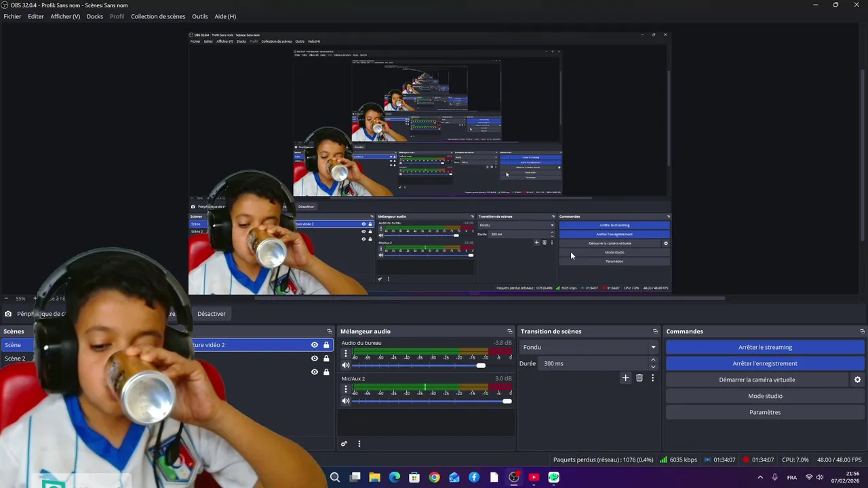Launch Microsoft Edge from taskbar
The image size is (868, 488).
click(395, 477)
